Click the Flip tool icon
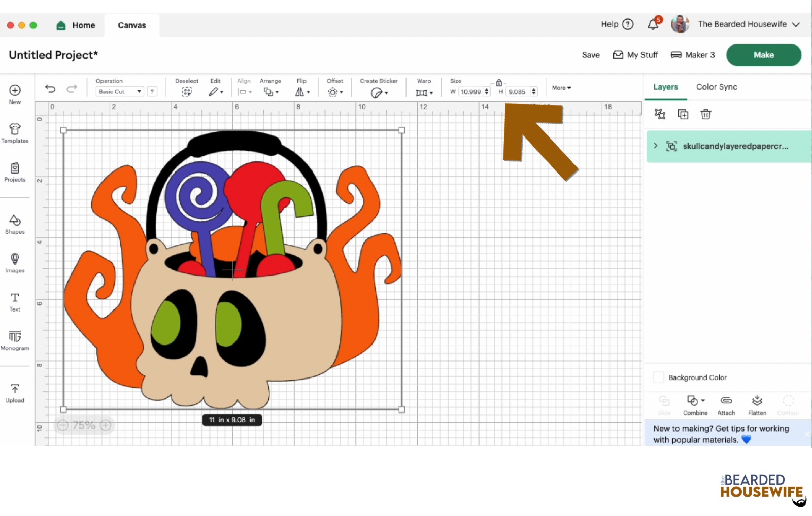 [299, 92]
